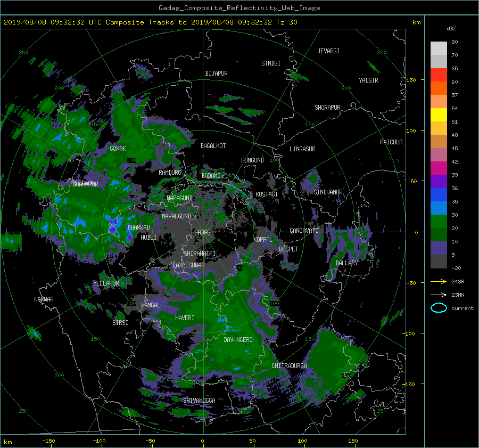The width and height of the screenshot is (479, 448).
Task: Click the GADAG radar center label
Action: pos(202,232)
